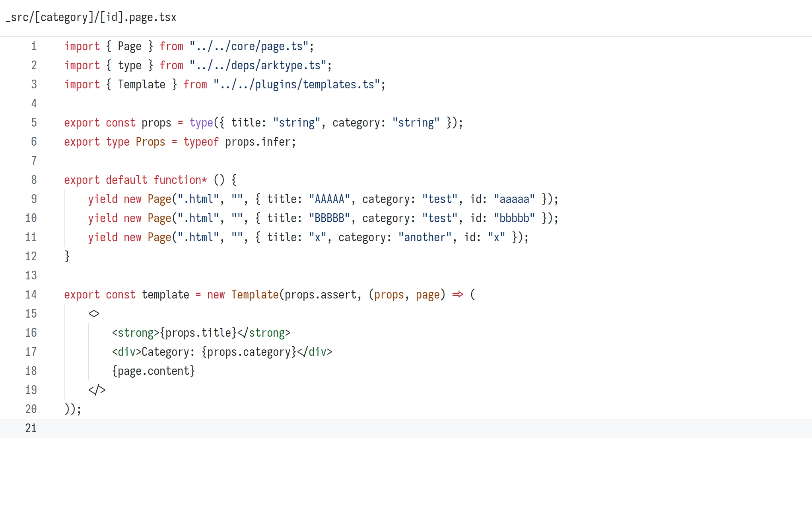Click the typeof keyword on line 6
Image resolution: width=812 pixels, height=515 pixels.
(x=201, y=142)
